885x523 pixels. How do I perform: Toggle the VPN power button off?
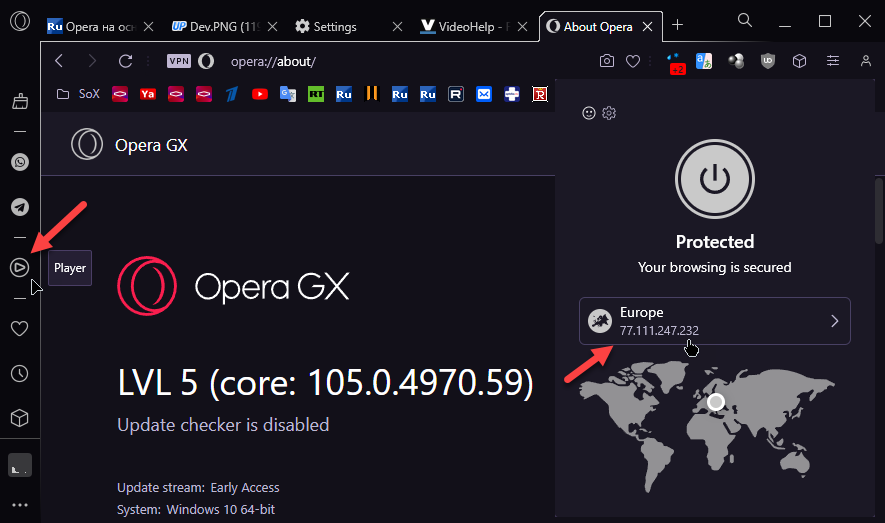point(715,179)
